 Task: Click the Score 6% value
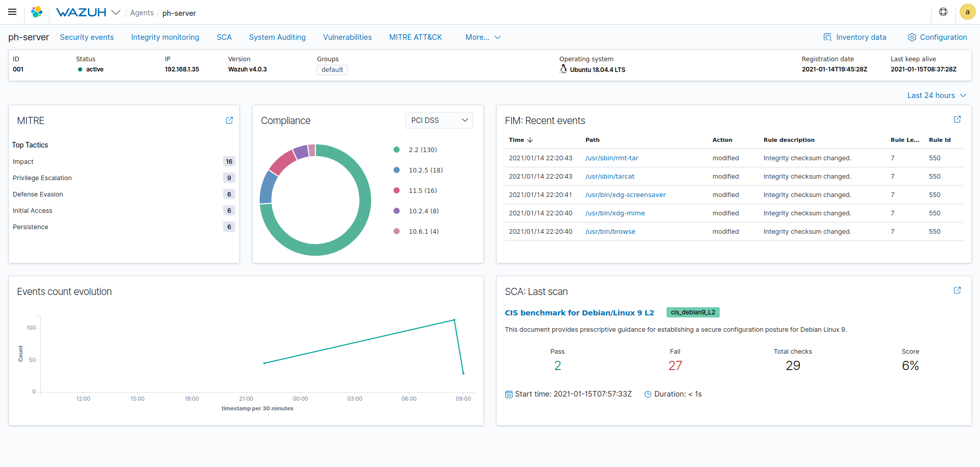pyautogui.click(x=910, y=365)
